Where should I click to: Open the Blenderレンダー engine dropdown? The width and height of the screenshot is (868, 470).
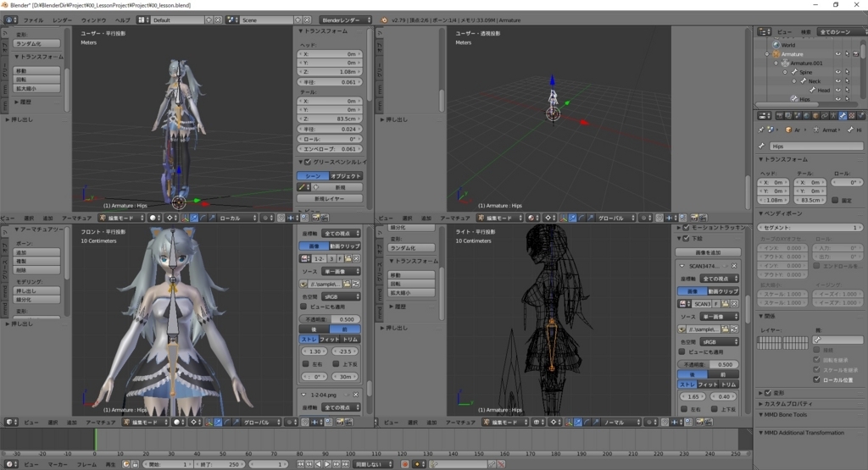click(x=346, y=20)
